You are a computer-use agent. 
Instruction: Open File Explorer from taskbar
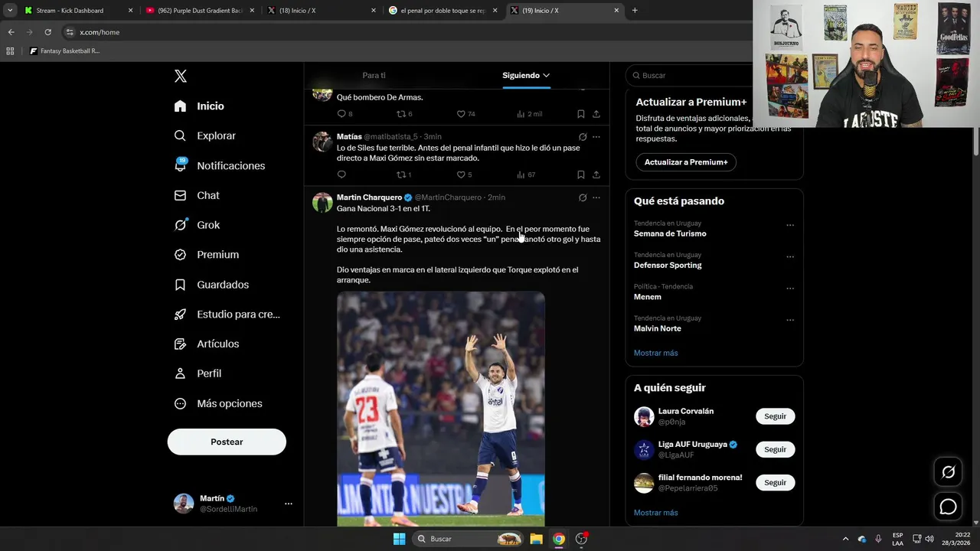(537, 539)
